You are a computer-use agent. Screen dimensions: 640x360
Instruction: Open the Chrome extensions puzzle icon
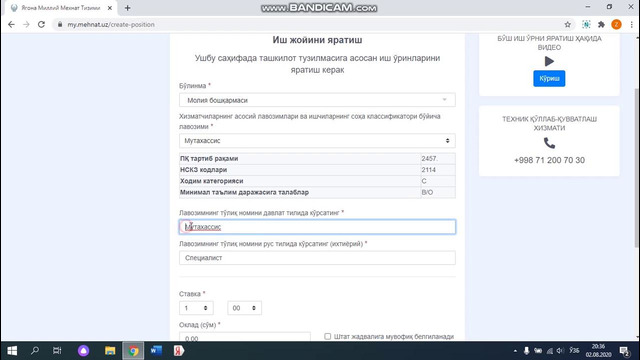[x=601, y=24]
